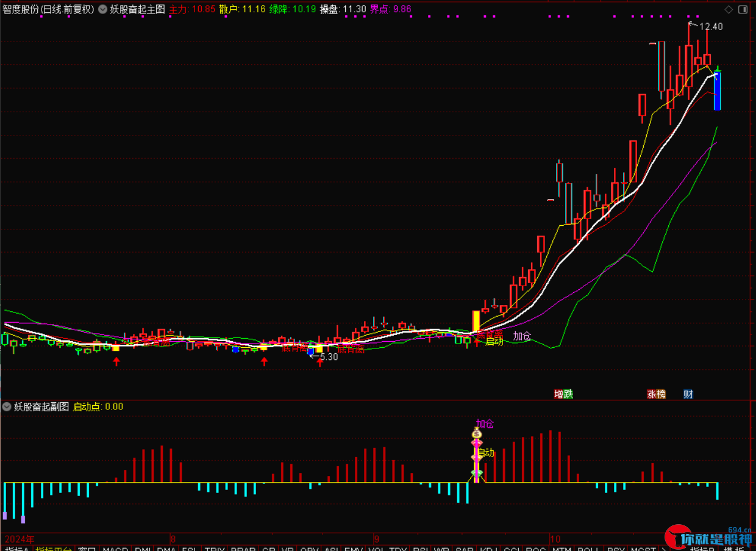Select the MCST indicator tab
This screenshot has height=551, width=756.
pos(643,549)
